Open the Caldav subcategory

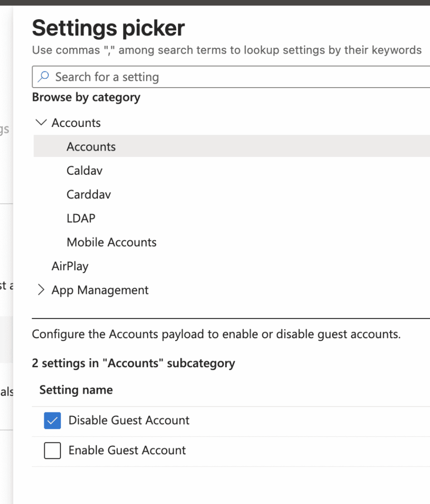coord(85,171)
